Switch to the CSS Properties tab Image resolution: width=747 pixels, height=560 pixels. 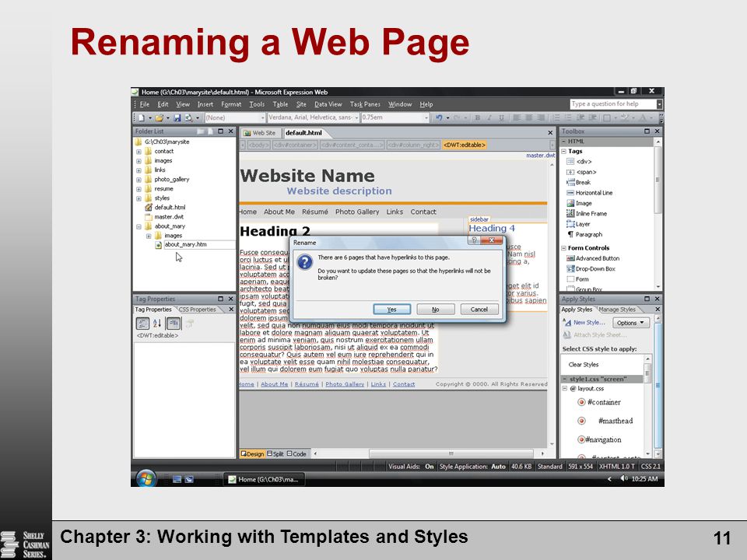[x=197, y=310]
